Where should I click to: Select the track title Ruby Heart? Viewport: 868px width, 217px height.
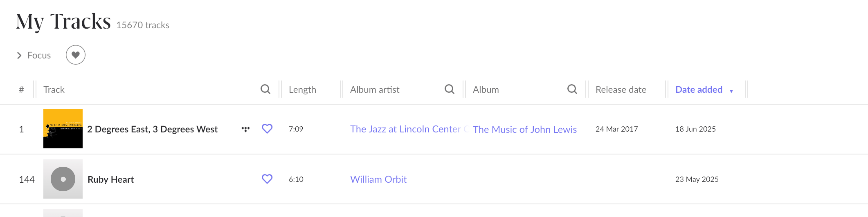coord(111,179)
